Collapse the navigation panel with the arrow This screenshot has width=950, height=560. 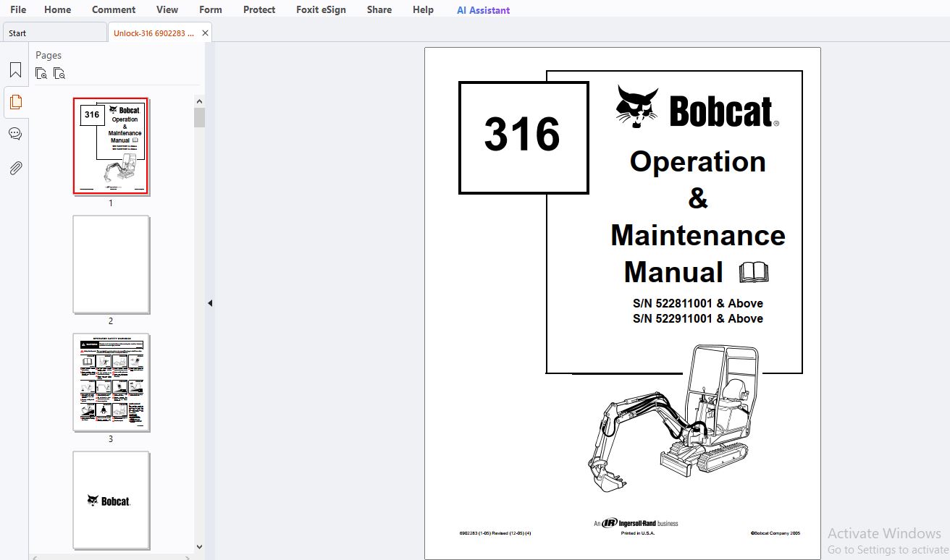210,303
